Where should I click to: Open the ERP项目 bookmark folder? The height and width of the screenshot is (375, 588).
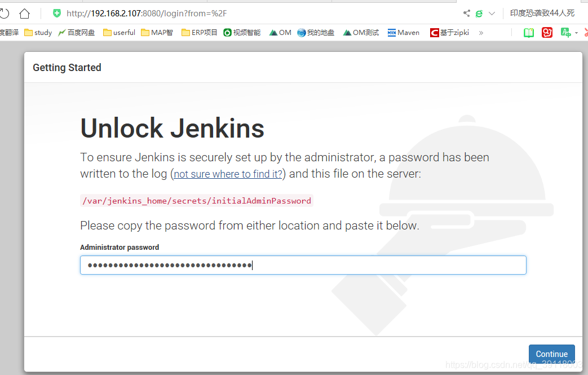[199, 33]
